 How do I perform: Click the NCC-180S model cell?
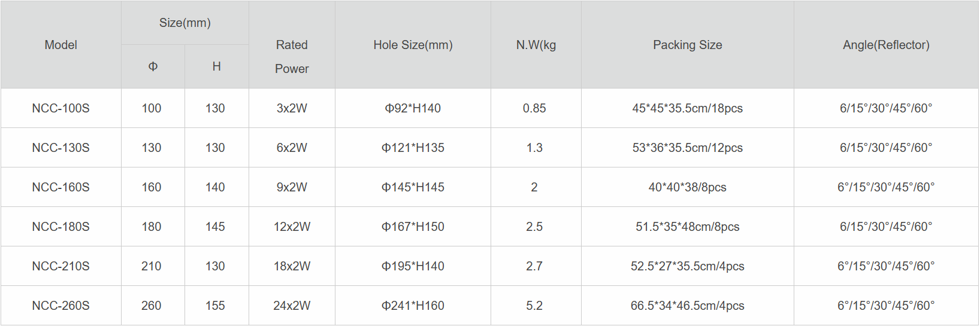point(61,227)
